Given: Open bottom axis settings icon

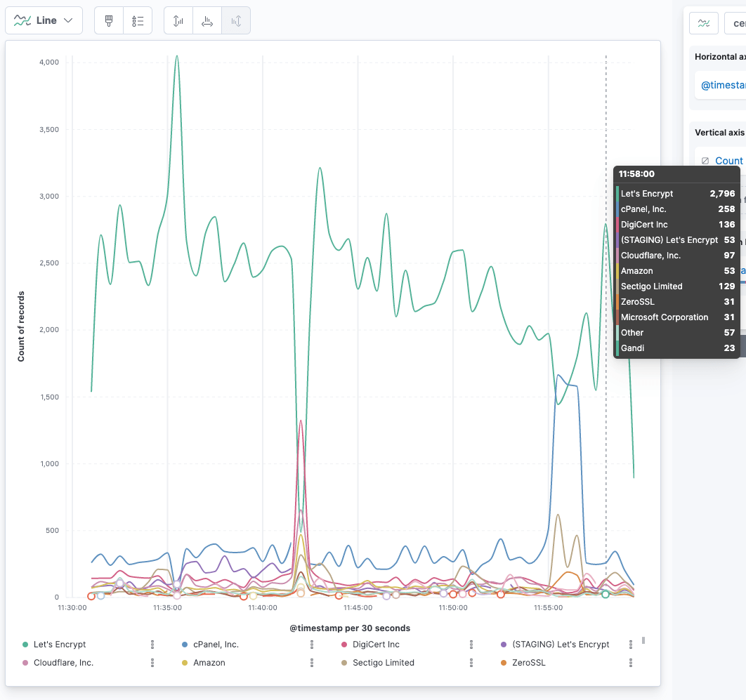Looking at the screenshot, I should pos(207,21).
